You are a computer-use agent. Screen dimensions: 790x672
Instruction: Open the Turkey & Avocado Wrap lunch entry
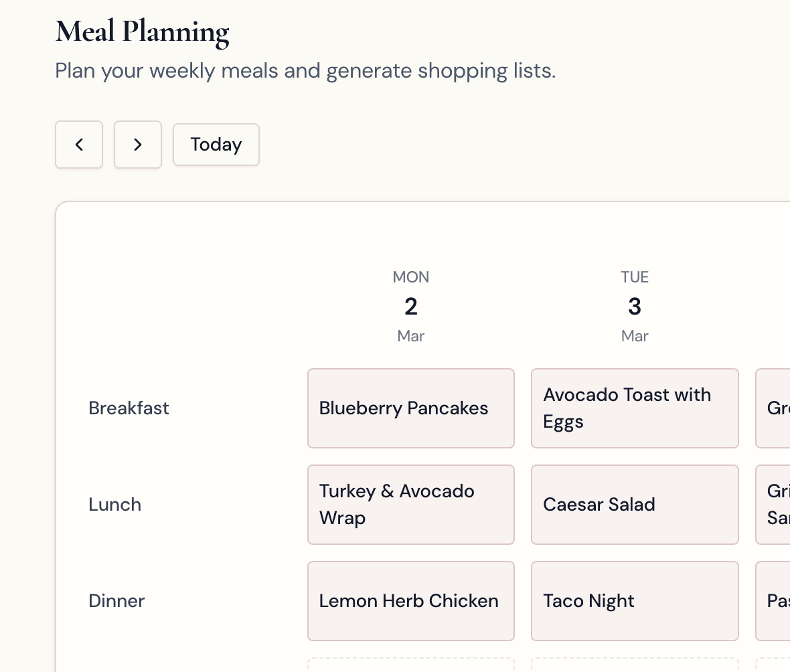tap(410, 505)
